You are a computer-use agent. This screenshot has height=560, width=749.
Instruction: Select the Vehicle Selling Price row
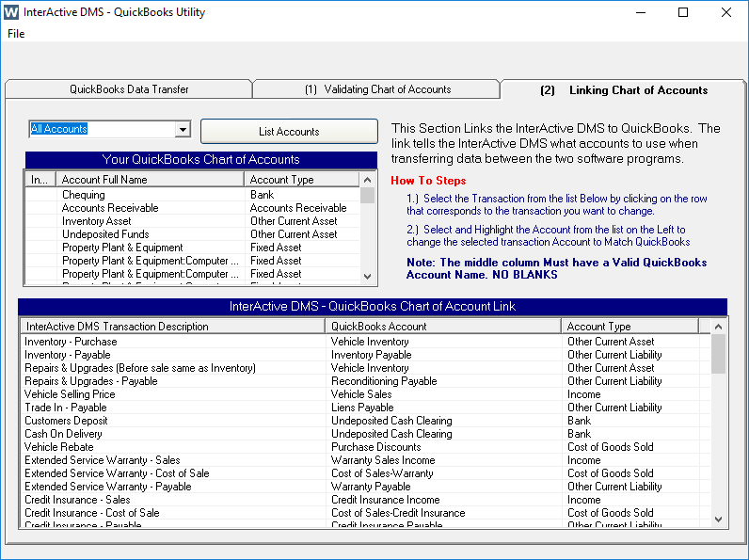[x=365, y=394]
